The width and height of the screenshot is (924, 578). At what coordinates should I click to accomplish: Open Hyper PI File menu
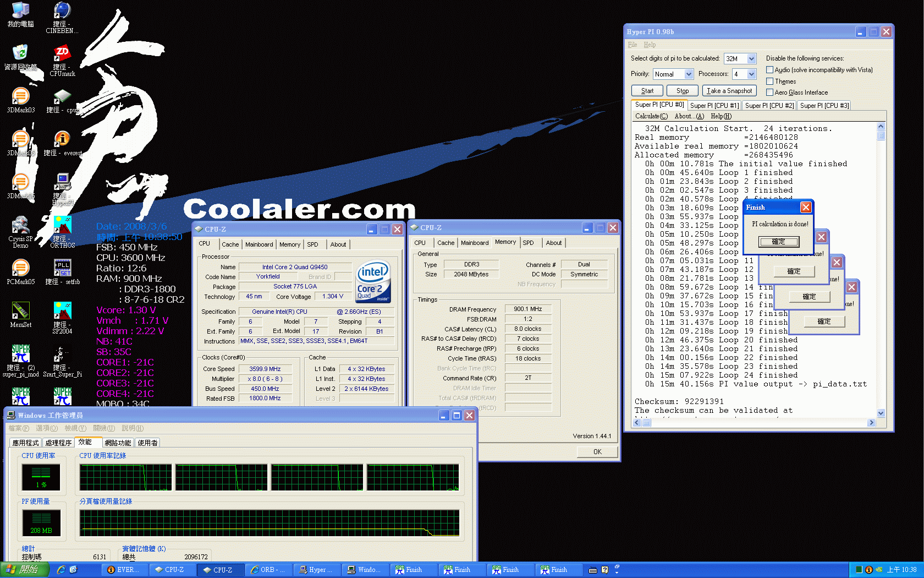pyautogui.click(x=632, y=45)
